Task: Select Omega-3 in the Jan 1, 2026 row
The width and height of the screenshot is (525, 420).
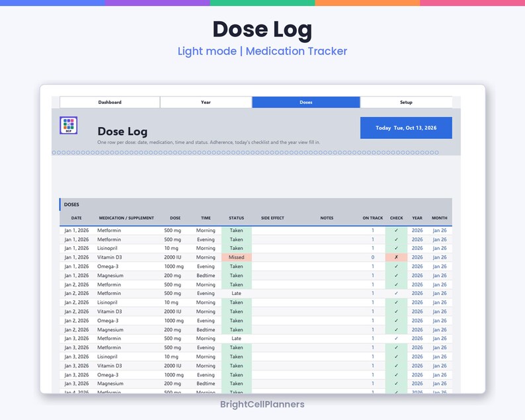Action: click(x=108, y=267)
